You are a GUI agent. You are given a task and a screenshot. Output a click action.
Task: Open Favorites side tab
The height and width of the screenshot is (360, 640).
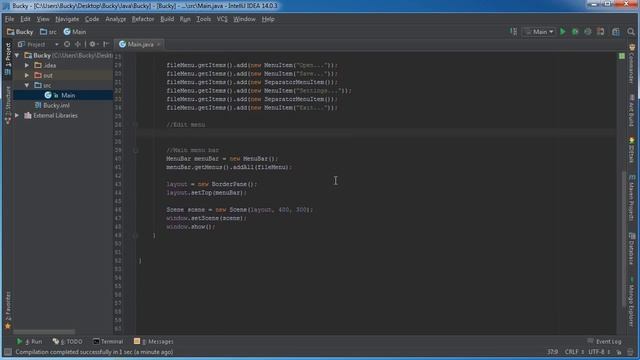8,310
